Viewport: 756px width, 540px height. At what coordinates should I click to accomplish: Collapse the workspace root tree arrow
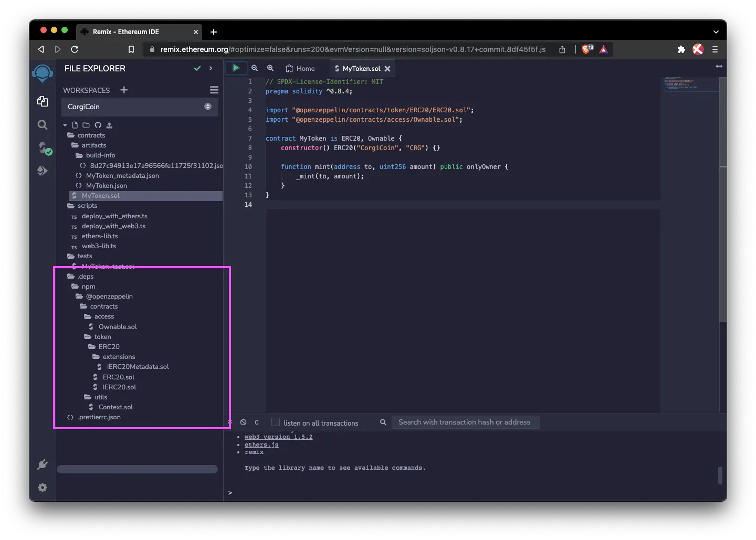coord(65,125)
